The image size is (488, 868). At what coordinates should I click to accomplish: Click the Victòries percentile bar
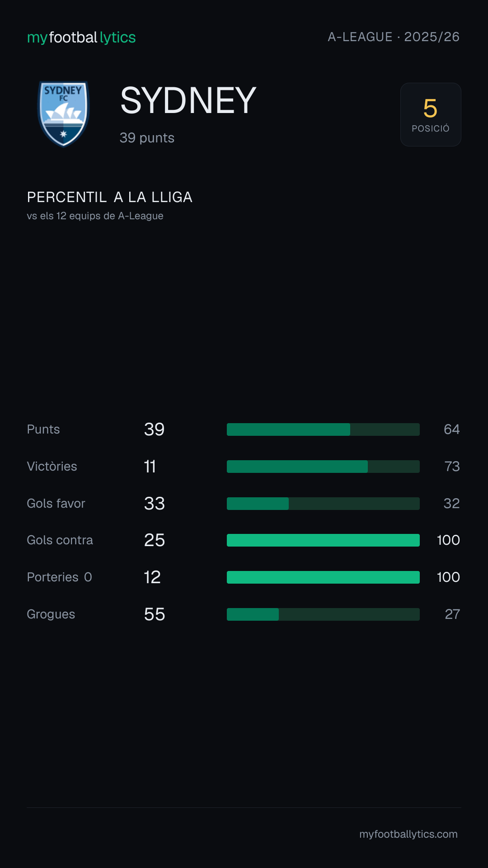coord(323,467)
